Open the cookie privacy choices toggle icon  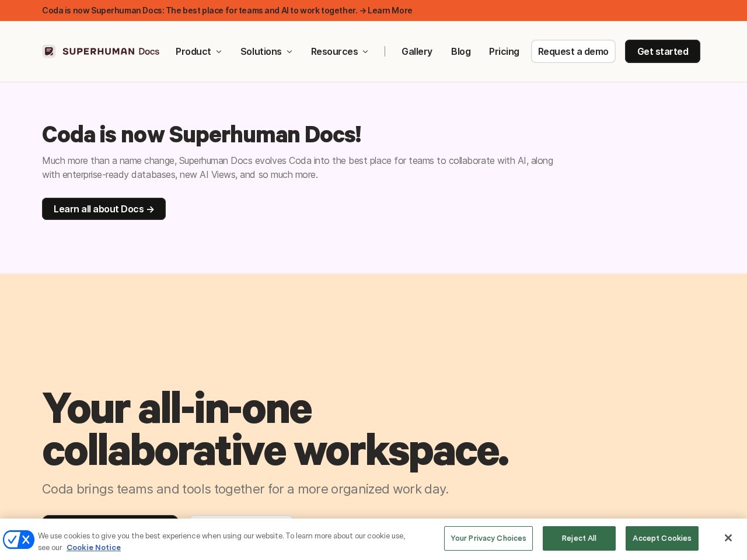tap(19, 540)
